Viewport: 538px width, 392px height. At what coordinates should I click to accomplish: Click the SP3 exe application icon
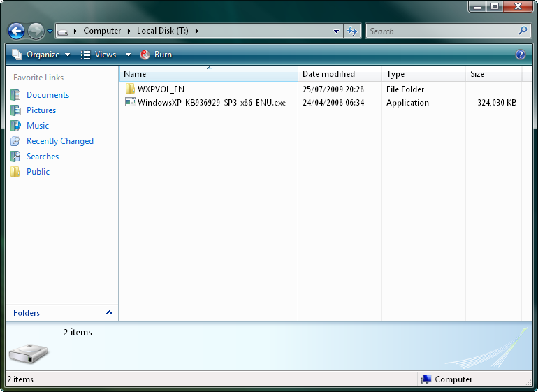(x=131, y=102)
